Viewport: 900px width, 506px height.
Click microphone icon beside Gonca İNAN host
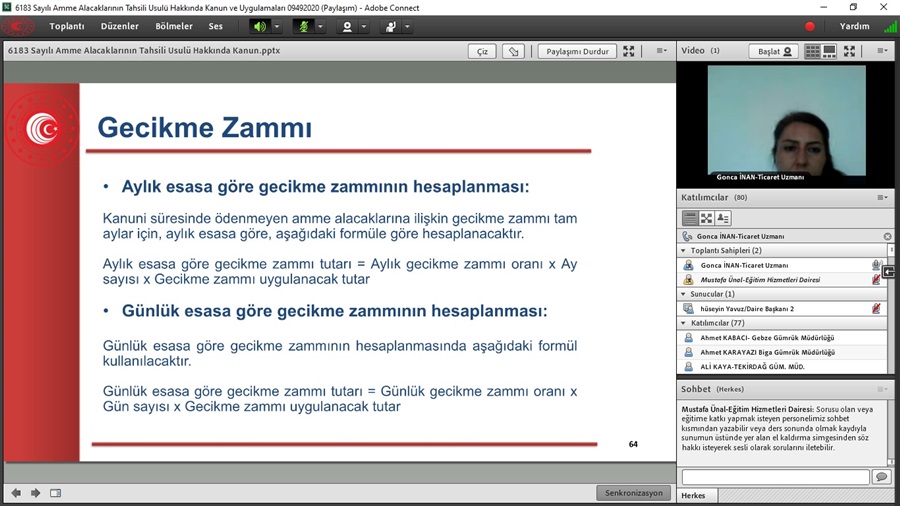point(876,265)
